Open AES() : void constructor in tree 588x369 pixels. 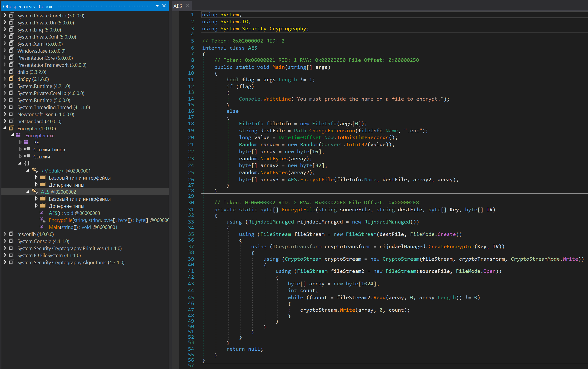point(74,213)
